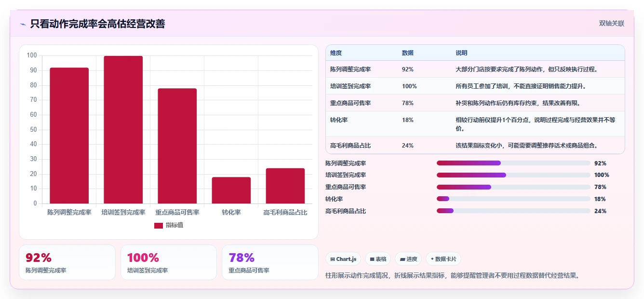This screenshot has width=644, height=299.
Task: Click the 转化率 label in the progress list
Action: tap(334, 199)
